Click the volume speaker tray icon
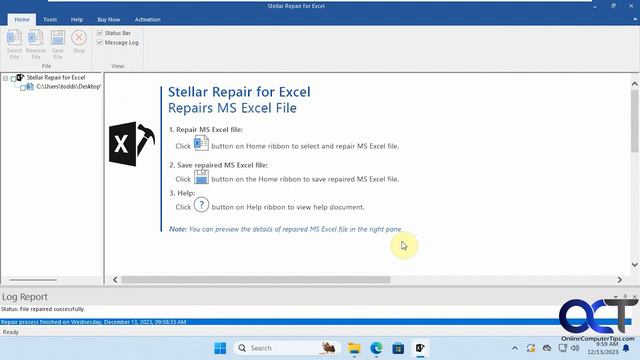The height and width of the screenshot is (360, 640). (x=575, y=348)
